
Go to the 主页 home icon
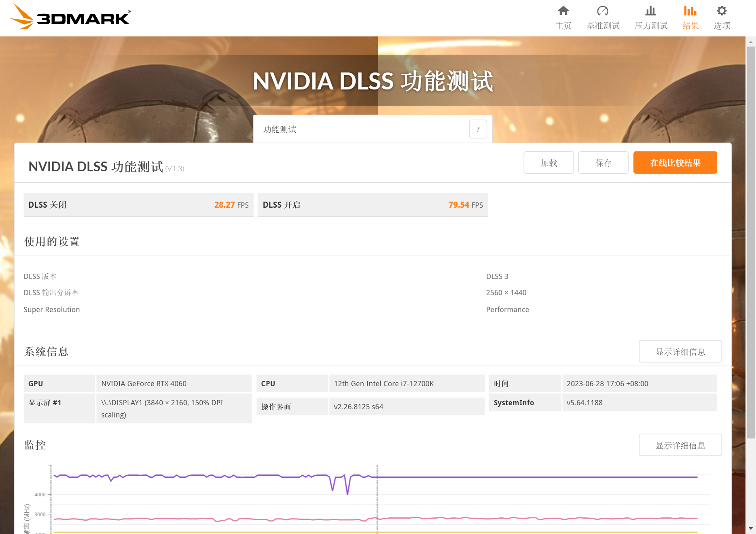click(563, 11)
